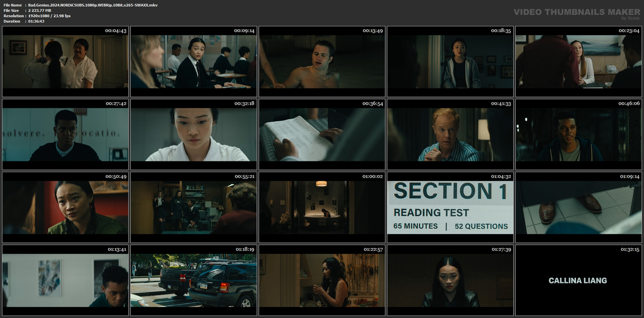Screen dimensions: 644x318
Task: Select the frame timestamped 01:13:41
Action: pyautogui.click(x=65, y=280)
